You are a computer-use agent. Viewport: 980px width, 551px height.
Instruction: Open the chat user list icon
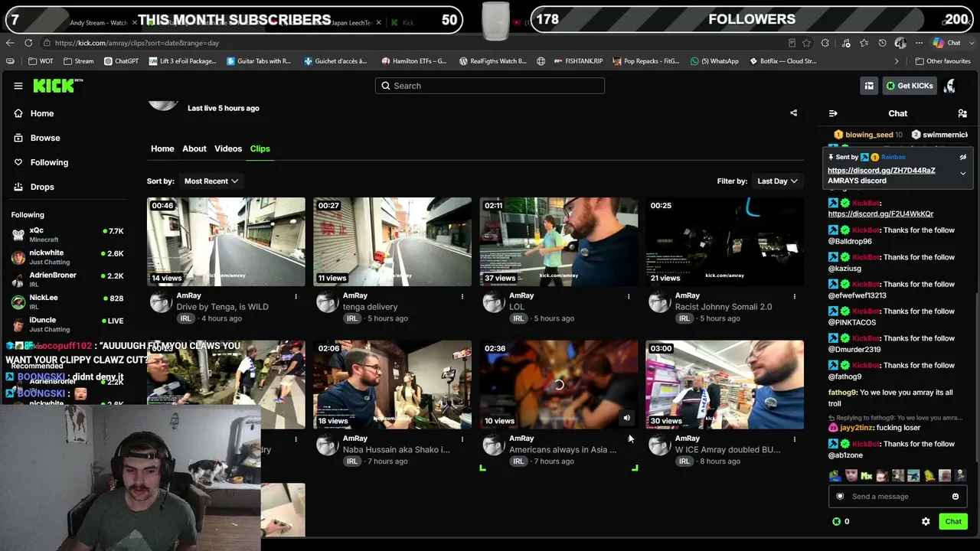tap(962, 113)
